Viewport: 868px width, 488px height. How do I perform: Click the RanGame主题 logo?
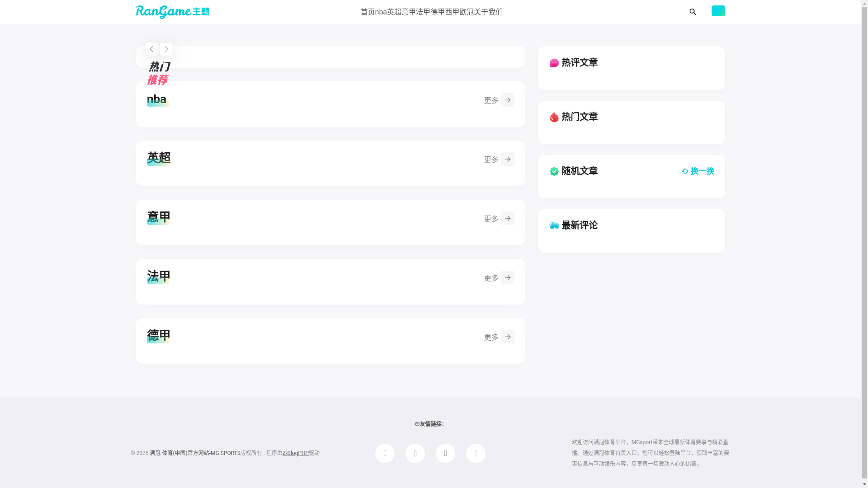tap(172, 12)
